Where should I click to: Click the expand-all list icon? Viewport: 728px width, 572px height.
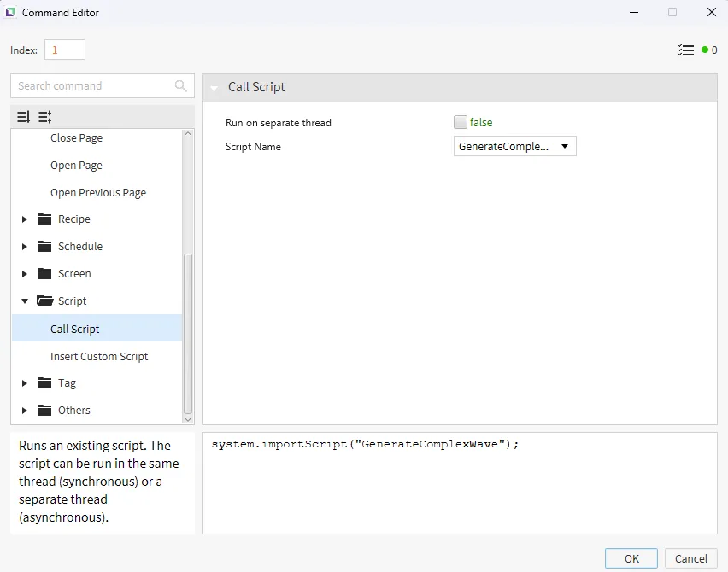point(24,117)
